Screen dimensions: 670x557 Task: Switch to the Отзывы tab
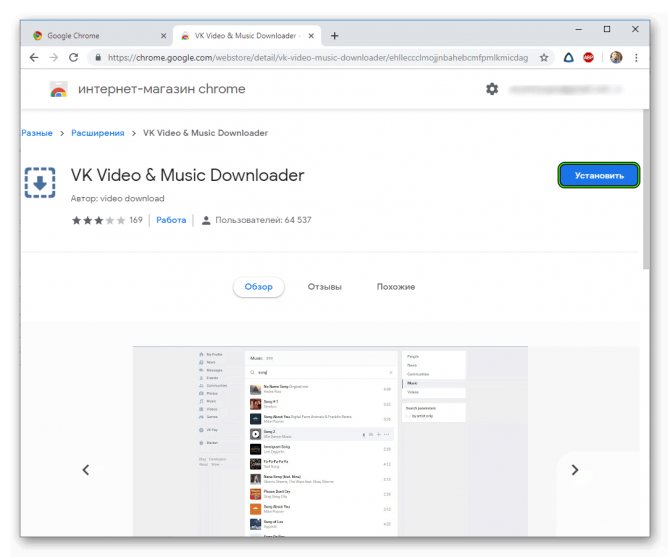325,287
